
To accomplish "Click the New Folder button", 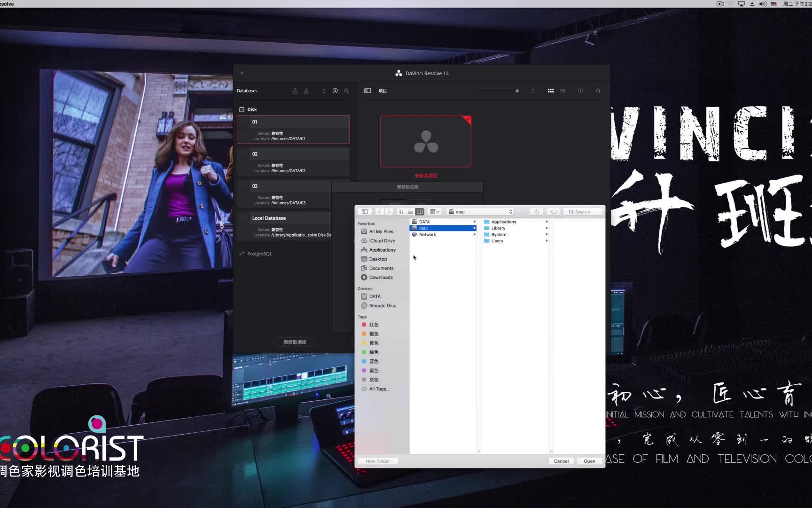I will tap(378, 461).
